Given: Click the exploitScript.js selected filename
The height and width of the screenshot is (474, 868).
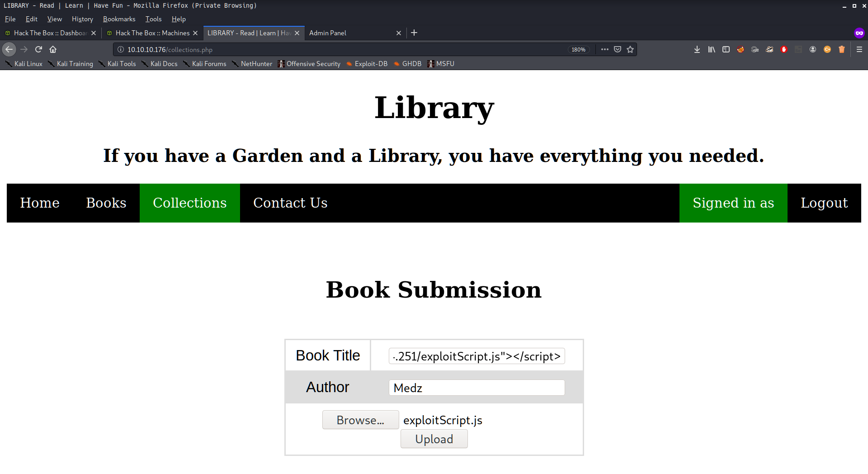Looking at the screenshot, I should click(443, 420).
